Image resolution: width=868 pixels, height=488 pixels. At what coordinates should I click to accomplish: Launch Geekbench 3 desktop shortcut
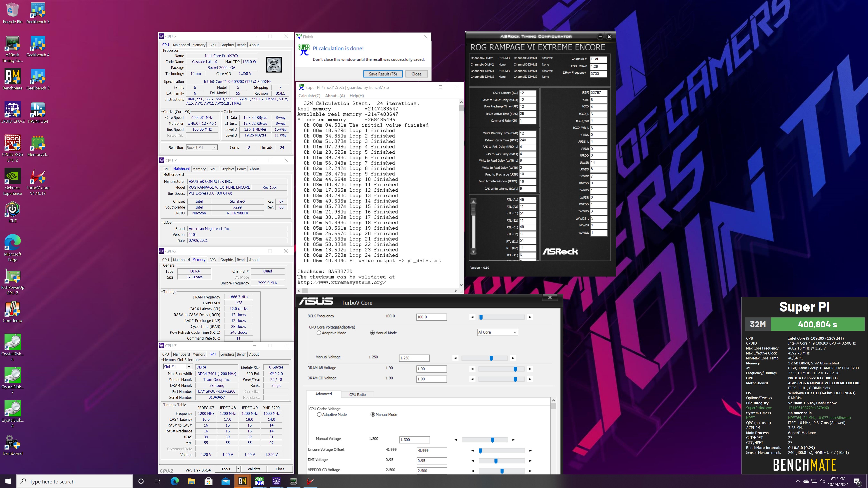point(38,14)
